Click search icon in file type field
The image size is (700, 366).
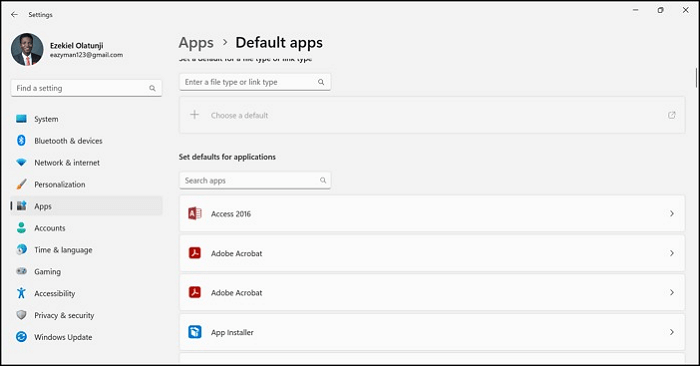coord(321,82)
